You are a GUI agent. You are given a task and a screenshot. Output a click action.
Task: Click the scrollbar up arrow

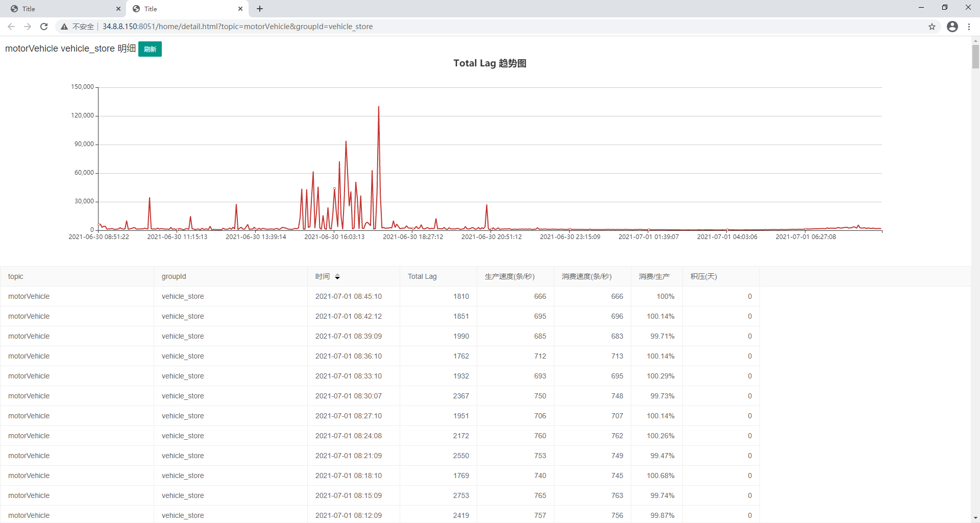[x=975, y=40]
